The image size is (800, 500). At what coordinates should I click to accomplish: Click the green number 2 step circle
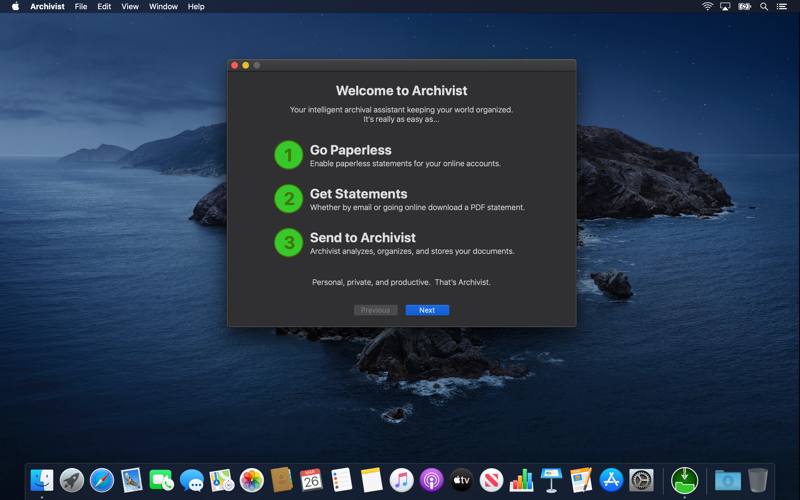[x=289, y=199]
